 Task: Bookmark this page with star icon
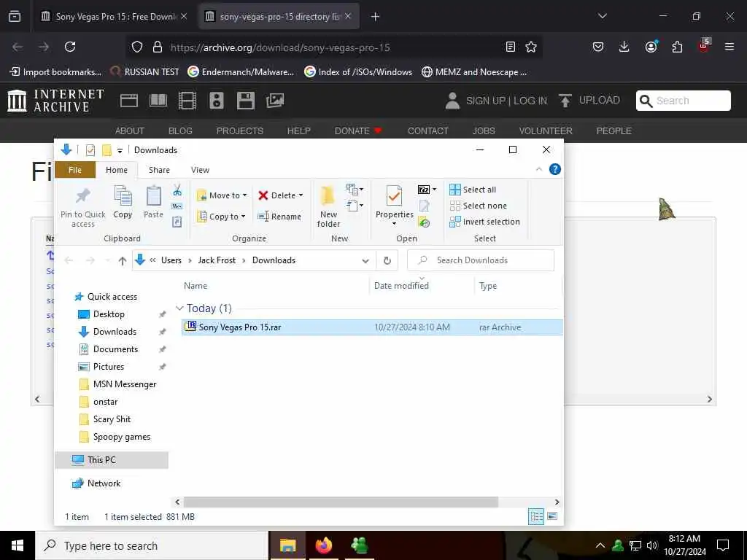click(x=531, y=47)
